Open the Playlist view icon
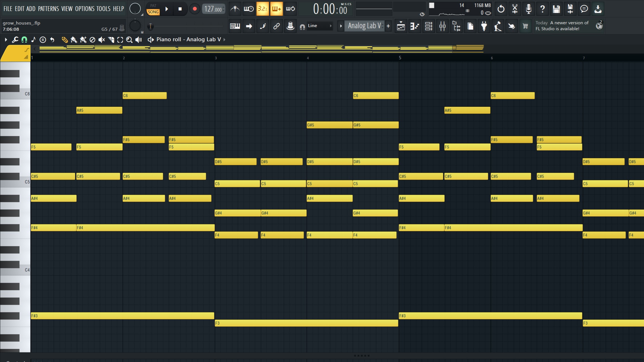The image size is (644, 362). click(x=401, y=26)
